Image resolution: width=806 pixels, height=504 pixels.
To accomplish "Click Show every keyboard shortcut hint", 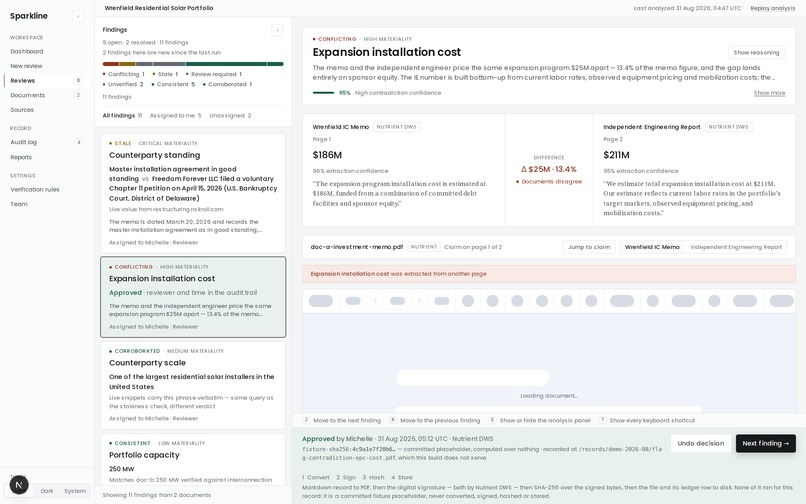I will click(647, 420).
